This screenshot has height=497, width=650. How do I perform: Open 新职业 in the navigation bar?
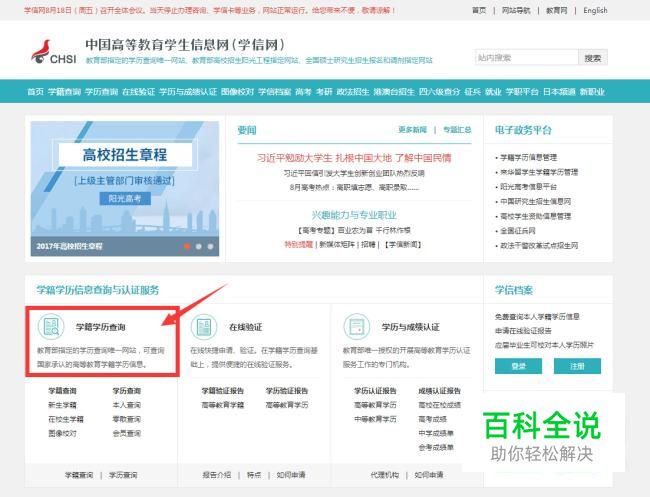pos(592,92)
